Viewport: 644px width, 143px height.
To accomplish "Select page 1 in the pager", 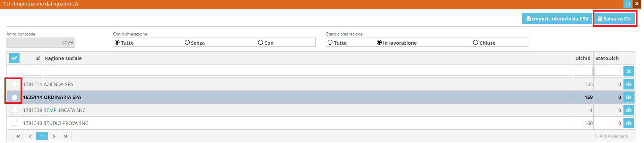I will coord(42,136).
